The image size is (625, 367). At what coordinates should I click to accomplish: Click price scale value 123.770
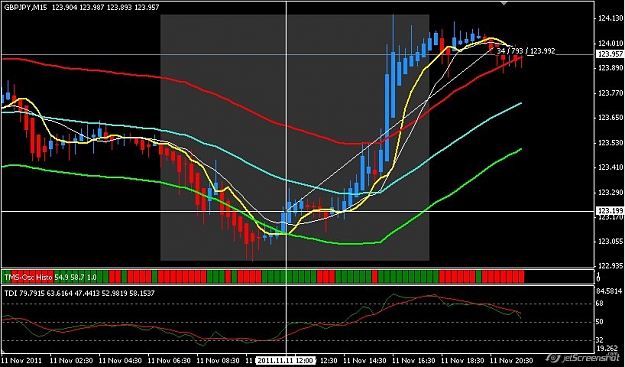(610, 93)
